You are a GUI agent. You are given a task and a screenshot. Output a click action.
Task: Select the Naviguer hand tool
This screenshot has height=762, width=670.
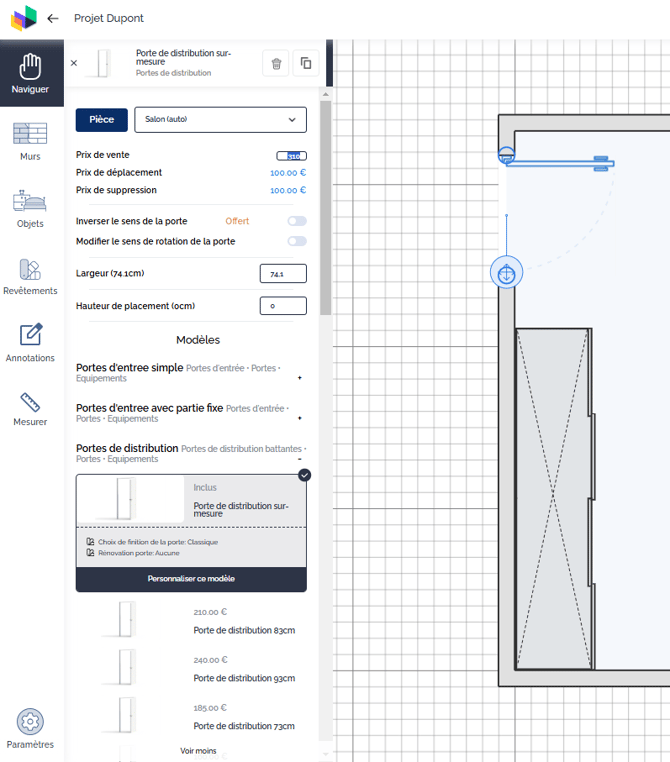[30, 73]
